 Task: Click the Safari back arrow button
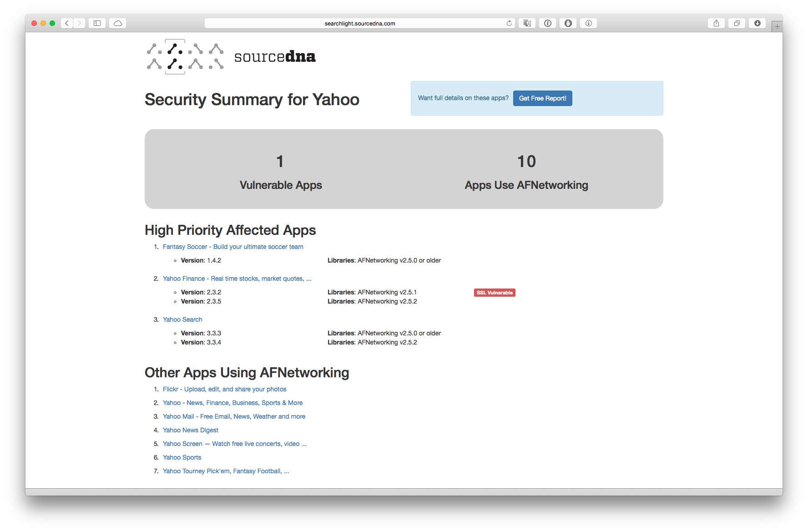point(67,23)
